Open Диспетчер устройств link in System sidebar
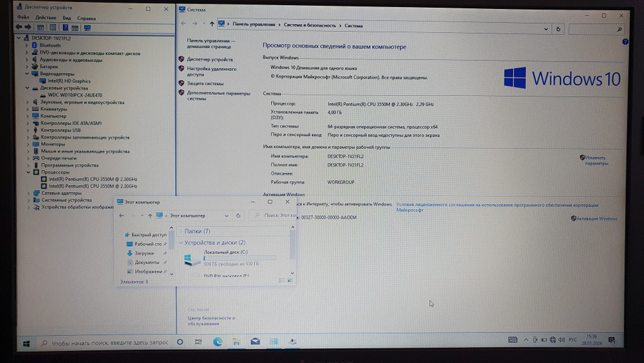Viewport: 644px width, 363px height. point(210,59)
